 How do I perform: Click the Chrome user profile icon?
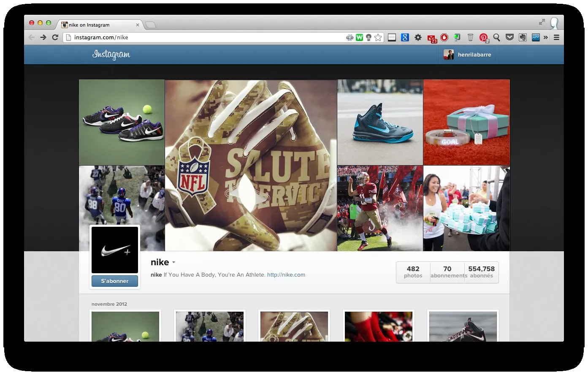point(554,23)
